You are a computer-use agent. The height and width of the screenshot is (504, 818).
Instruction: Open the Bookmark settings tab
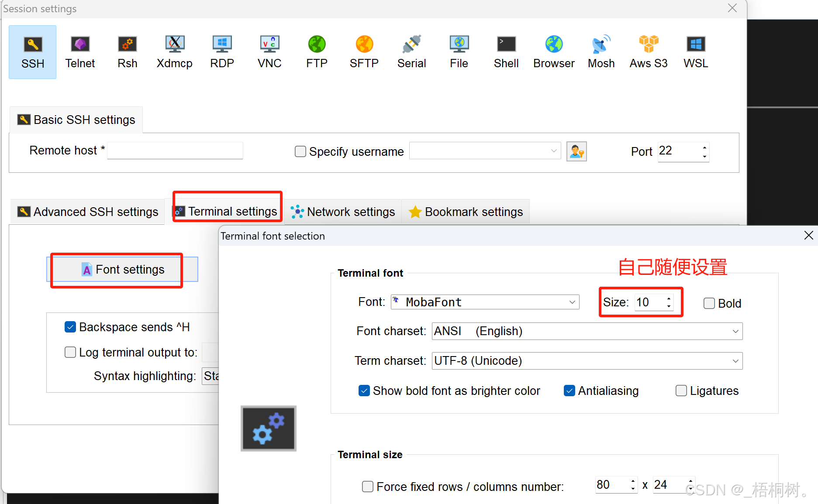point(466,212)
